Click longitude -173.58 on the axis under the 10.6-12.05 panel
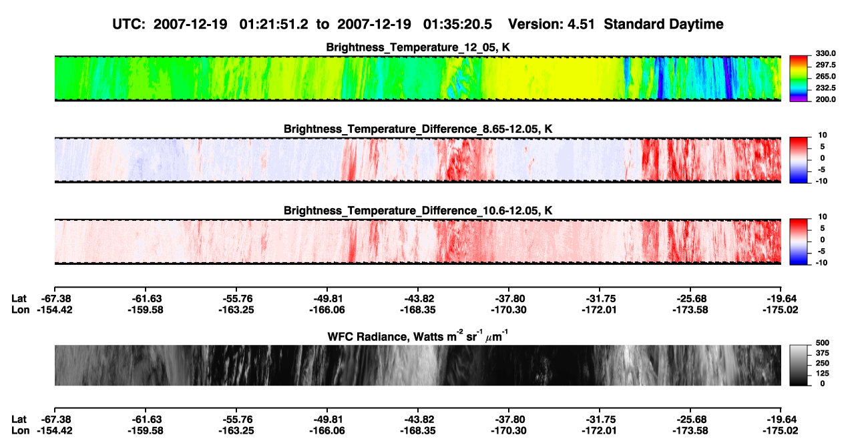 pyautogui.click(x=691, y=310)
